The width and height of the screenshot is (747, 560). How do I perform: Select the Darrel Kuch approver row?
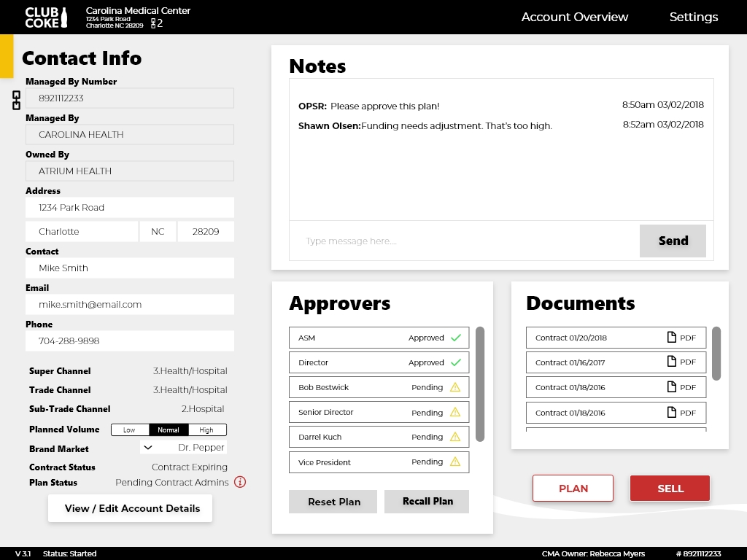pos(379,437)
